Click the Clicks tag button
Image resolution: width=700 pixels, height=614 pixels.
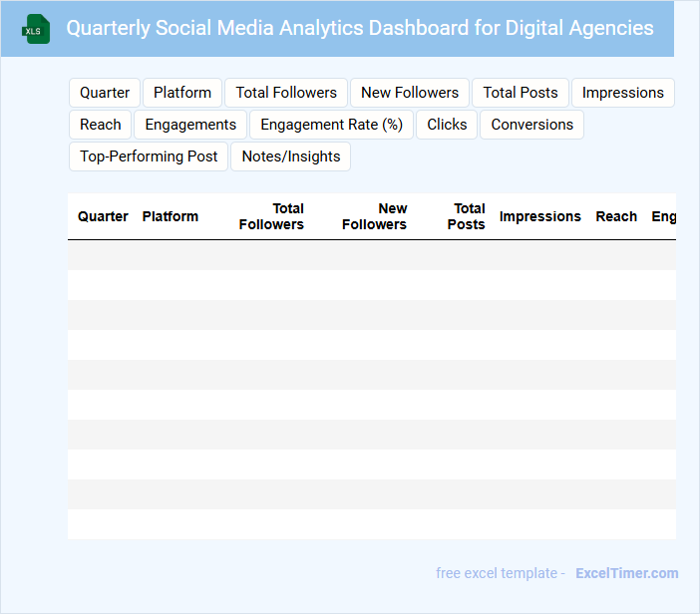(447, 125)
